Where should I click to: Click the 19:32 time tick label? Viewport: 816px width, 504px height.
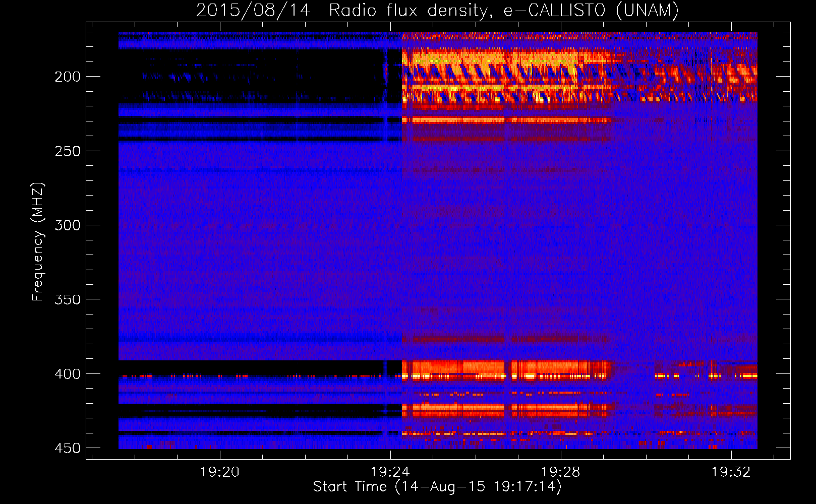731,472
